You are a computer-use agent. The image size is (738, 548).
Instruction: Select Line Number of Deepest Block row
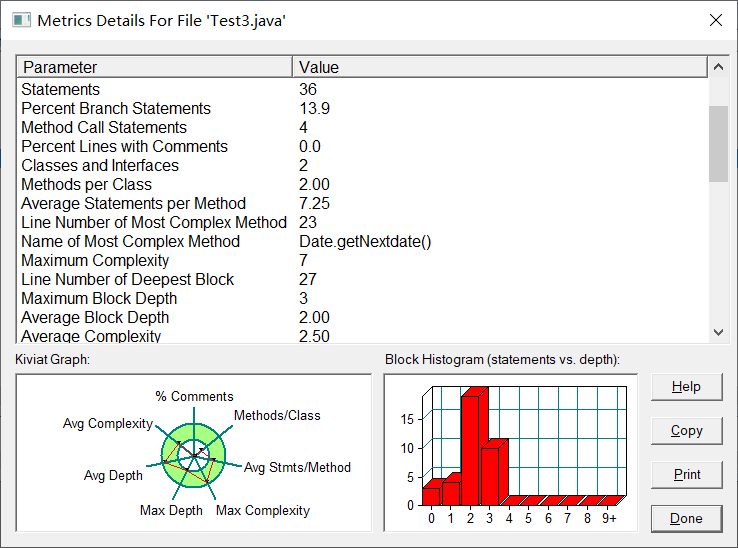tap(362, 279)
